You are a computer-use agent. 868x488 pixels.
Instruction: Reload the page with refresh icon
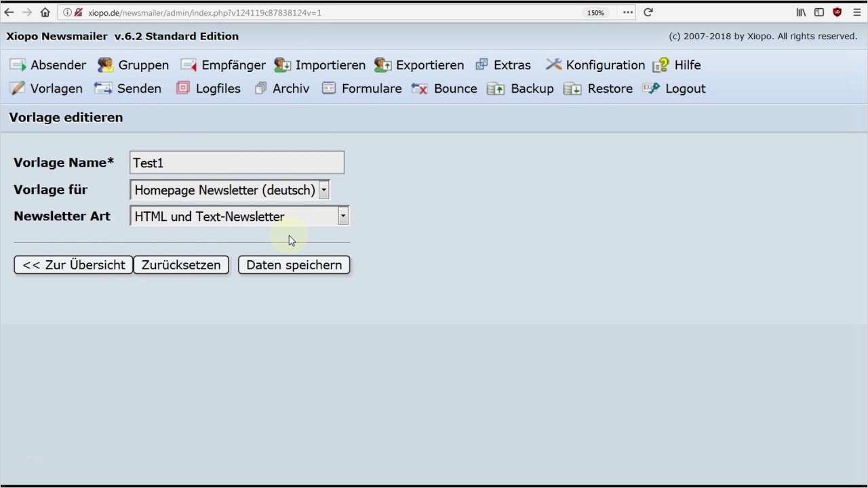point(648,12)
